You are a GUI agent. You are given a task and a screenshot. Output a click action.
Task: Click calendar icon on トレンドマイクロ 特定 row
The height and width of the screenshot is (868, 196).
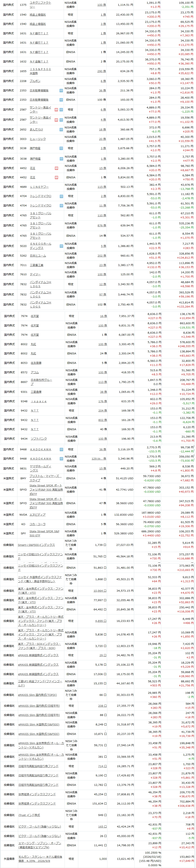(x=61, y=196)
